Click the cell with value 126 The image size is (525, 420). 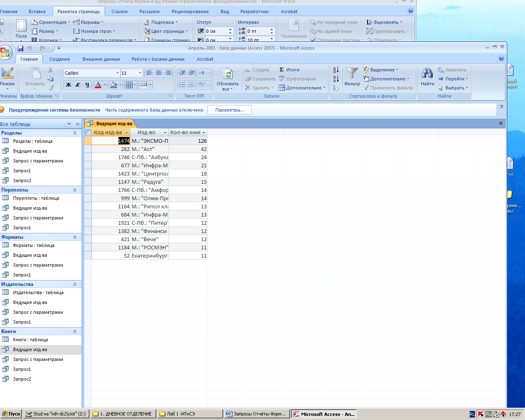click(188, 141)
